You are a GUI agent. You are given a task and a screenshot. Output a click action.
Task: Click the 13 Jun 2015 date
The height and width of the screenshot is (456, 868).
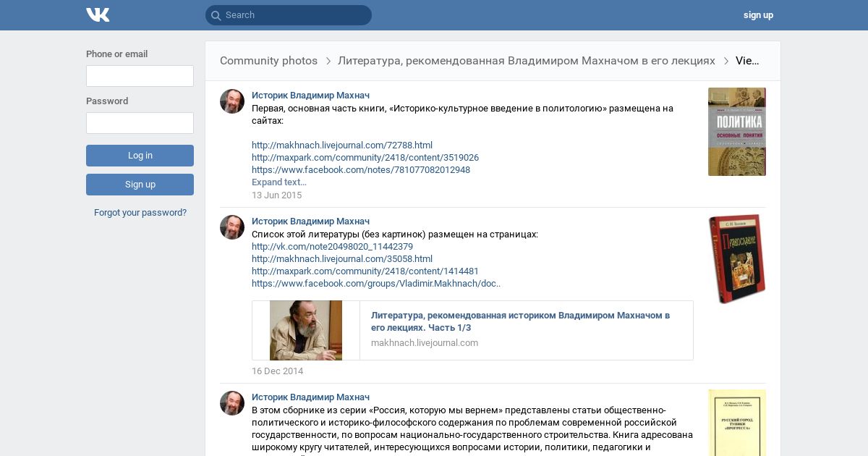tap(276, 195)
